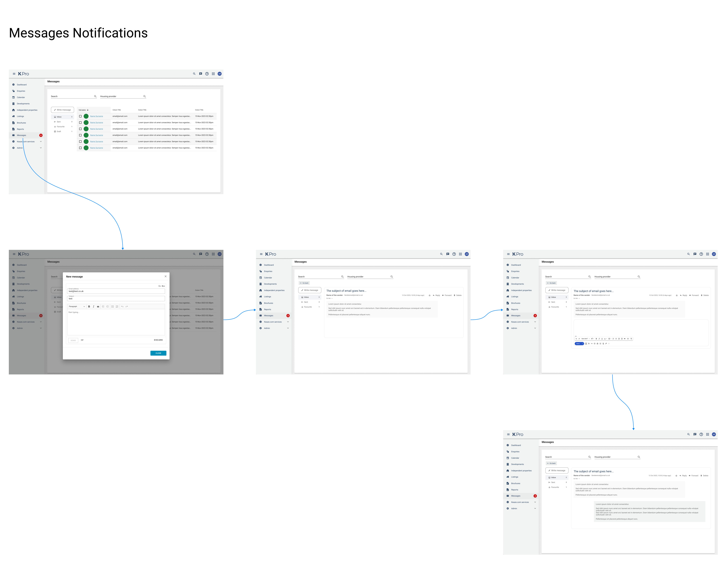The width and height of the screenshot is (728, 582).
Task: Click the Bcc option in New message
Action: point(163,286)
